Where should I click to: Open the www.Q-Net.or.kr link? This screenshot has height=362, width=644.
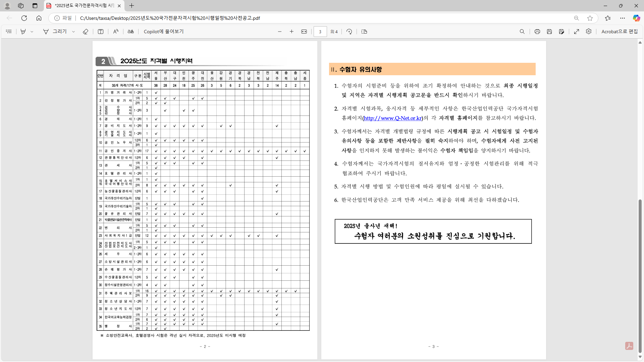point(393,118)
